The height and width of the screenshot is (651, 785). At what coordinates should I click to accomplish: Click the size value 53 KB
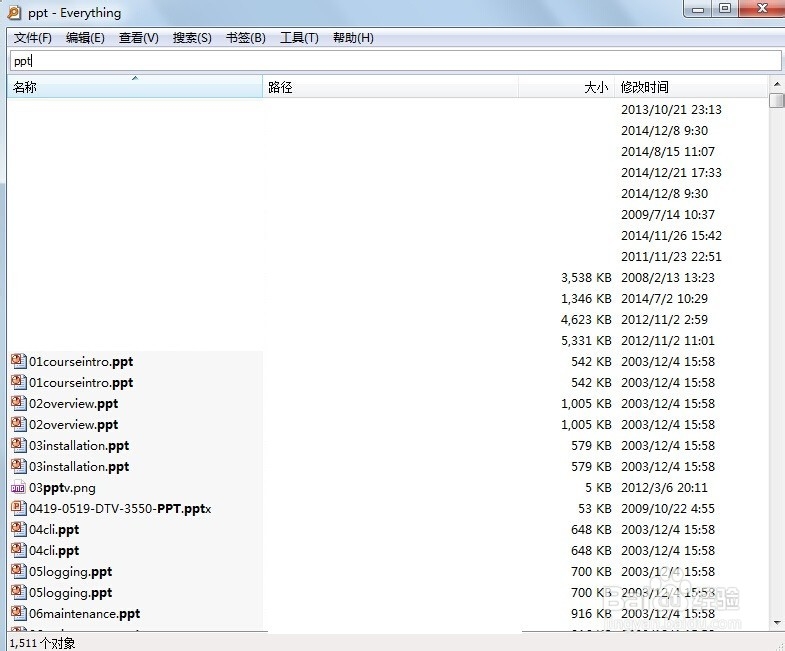(595, 508)
